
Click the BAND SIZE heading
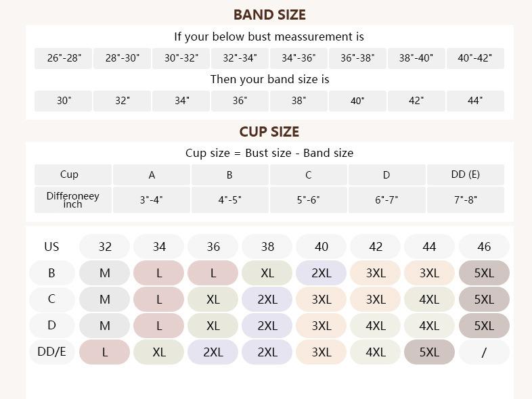pyautogui.click(x=269, y=15)
